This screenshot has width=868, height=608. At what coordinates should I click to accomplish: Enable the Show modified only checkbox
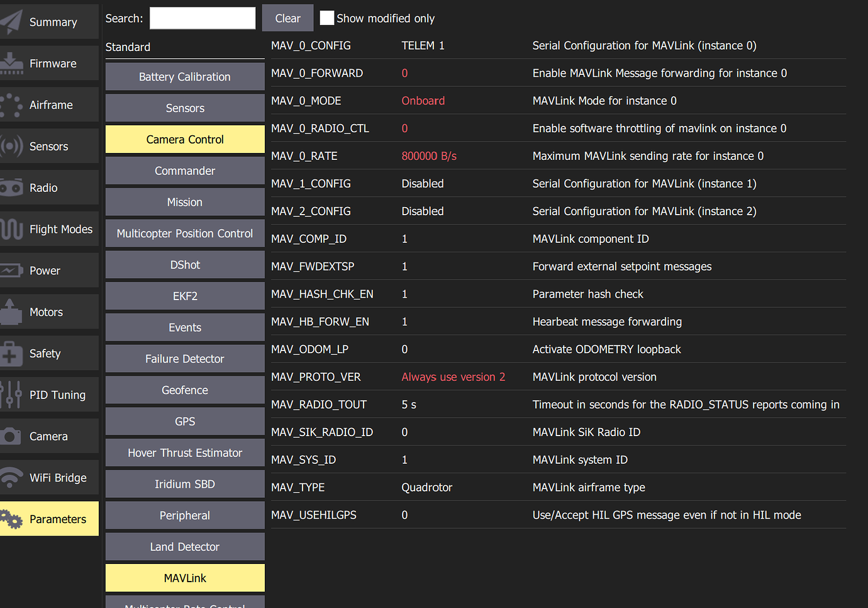pos(327,18)
